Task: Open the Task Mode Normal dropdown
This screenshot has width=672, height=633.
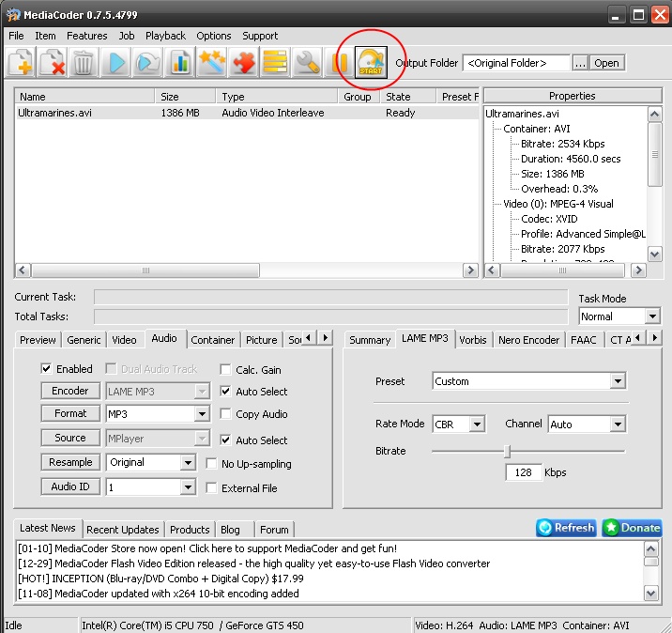Action: pos(652,316)
